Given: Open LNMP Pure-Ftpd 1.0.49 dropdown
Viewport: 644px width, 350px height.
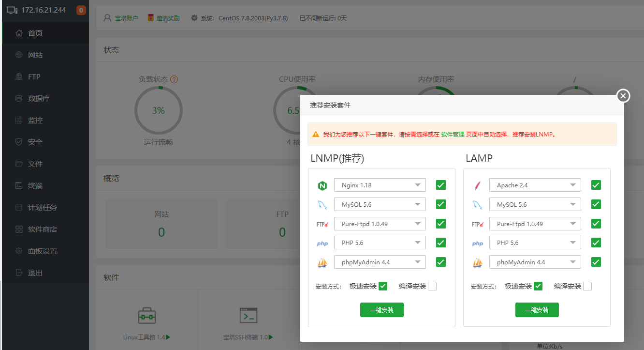Looking at the screenshot, I should click(x=380, y=224).
